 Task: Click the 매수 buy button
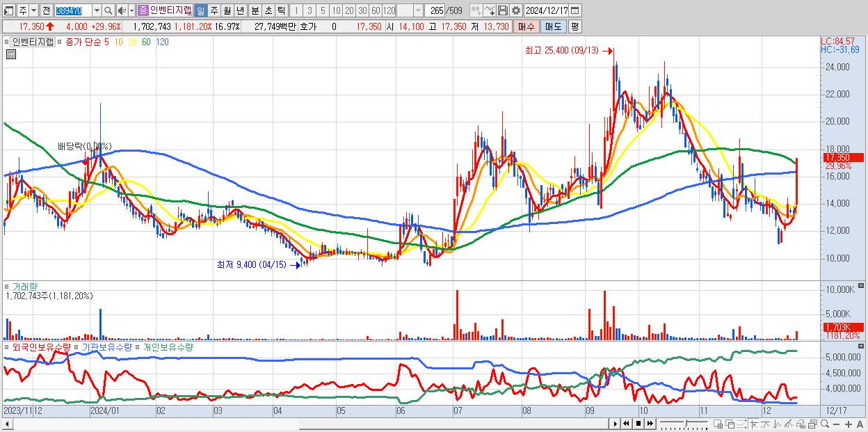coord(526,26)
